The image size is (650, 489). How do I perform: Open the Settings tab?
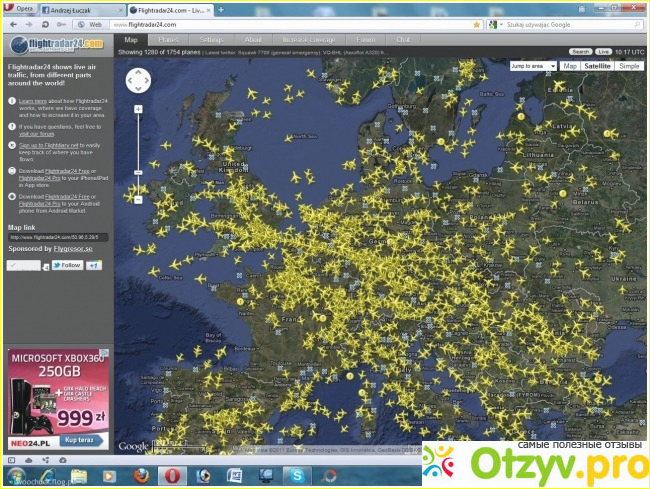tap(211, 40)
